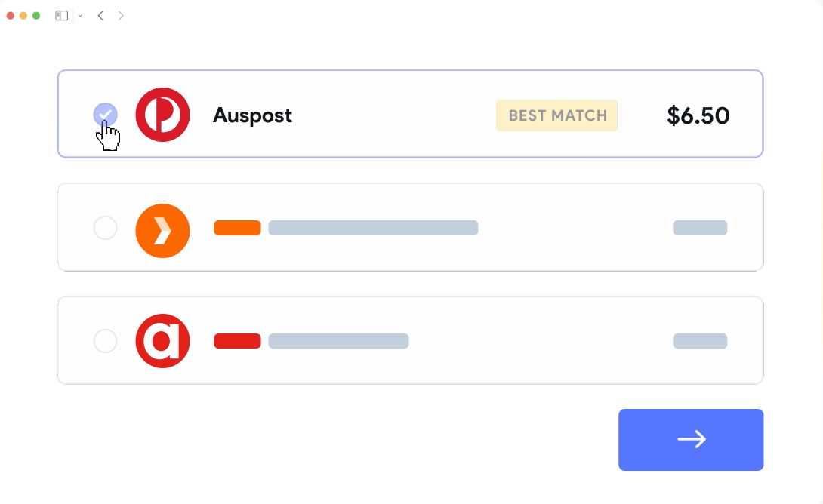
Task: Click the red carrier's gray name placeholder
Action: click(x=338, y=341)
